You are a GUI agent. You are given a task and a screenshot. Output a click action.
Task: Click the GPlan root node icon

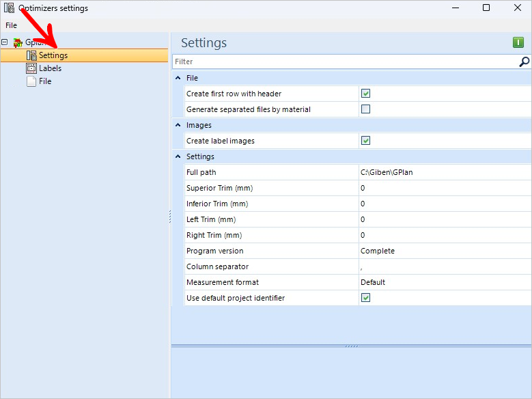click(18, 42)
